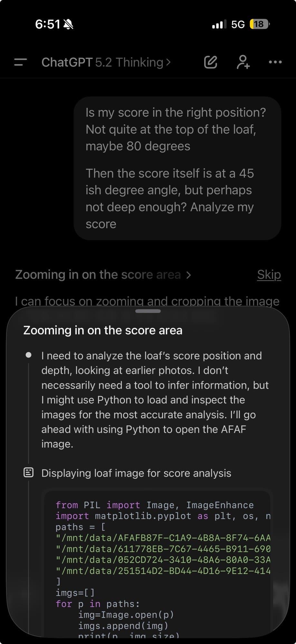Expand the 'Zooming in on the score area' chevron

click(x=189, y=275)
